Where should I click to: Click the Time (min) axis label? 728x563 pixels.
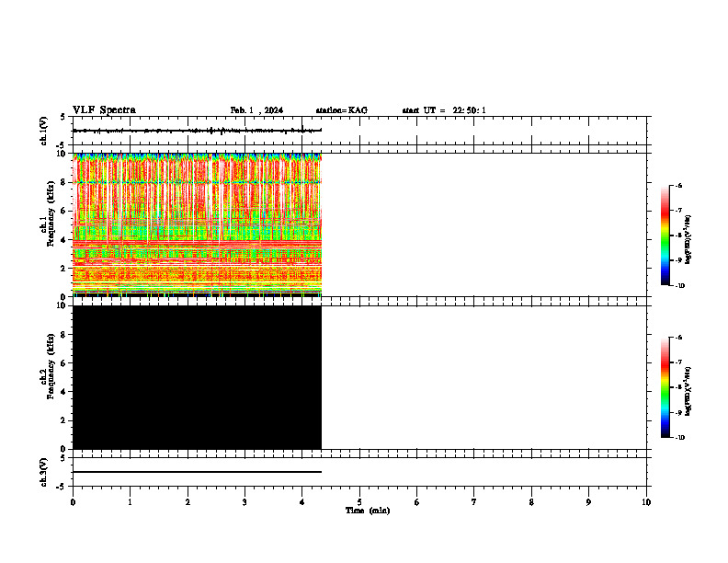pyautogui.click(x=368, y=511)
